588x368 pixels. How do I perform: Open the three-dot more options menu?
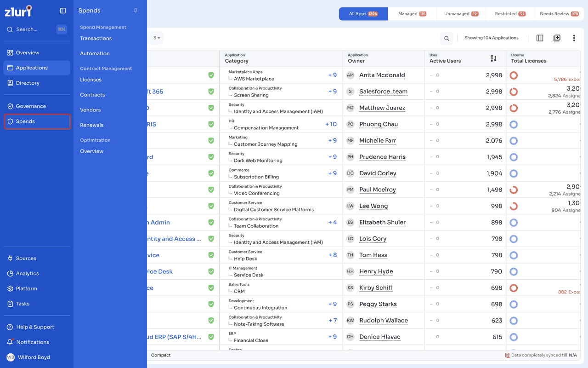(574, 38)
